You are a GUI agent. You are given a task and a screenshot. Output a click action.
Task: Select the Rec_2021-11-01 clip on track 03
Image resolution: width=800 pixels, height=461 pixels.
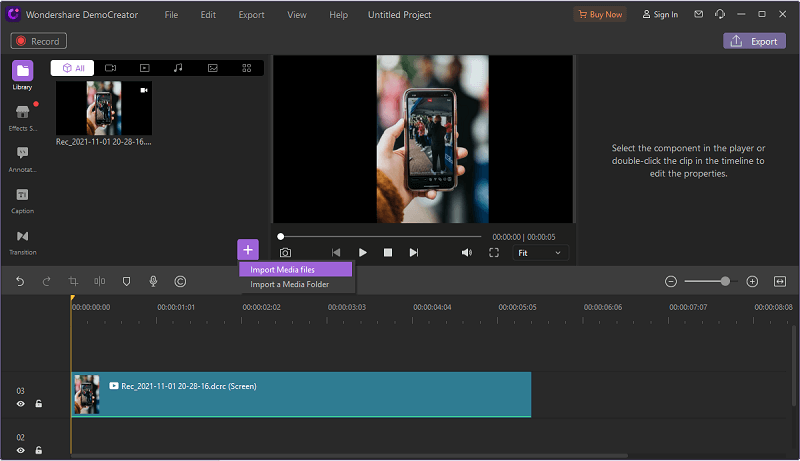(301, 395)
